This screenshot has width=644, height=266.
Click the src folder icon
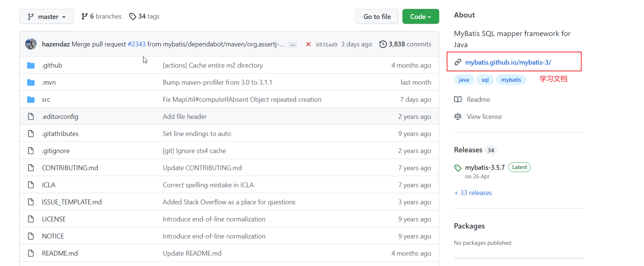tap(31, 100)
